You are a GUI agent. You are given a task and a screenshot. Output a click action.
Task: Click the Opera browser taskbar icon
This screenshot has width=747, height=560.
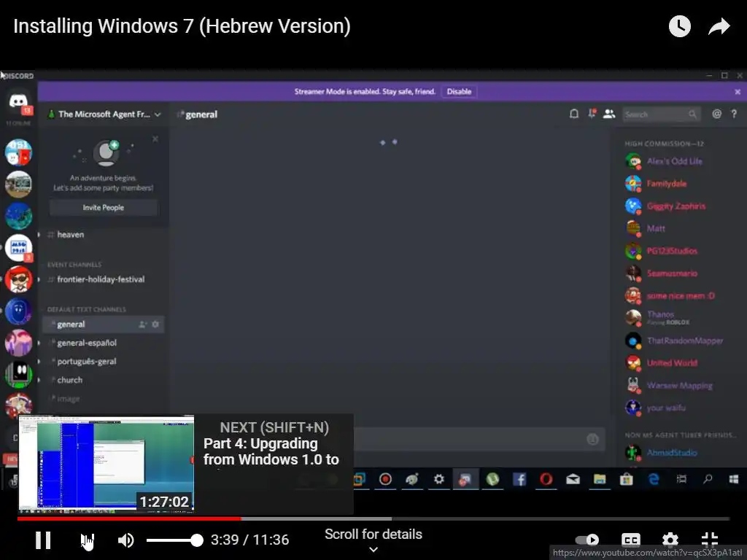546,479
